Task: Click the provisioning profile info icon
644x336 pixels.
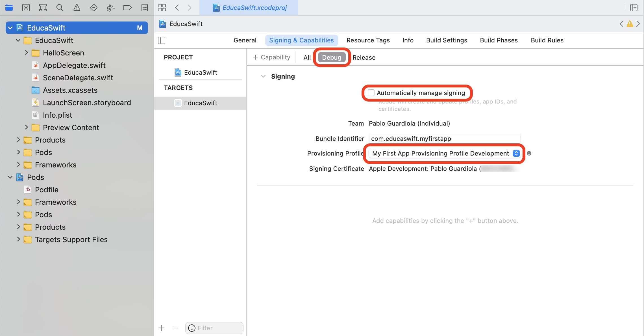Action: pyautogui.click(x=529, y=153)
